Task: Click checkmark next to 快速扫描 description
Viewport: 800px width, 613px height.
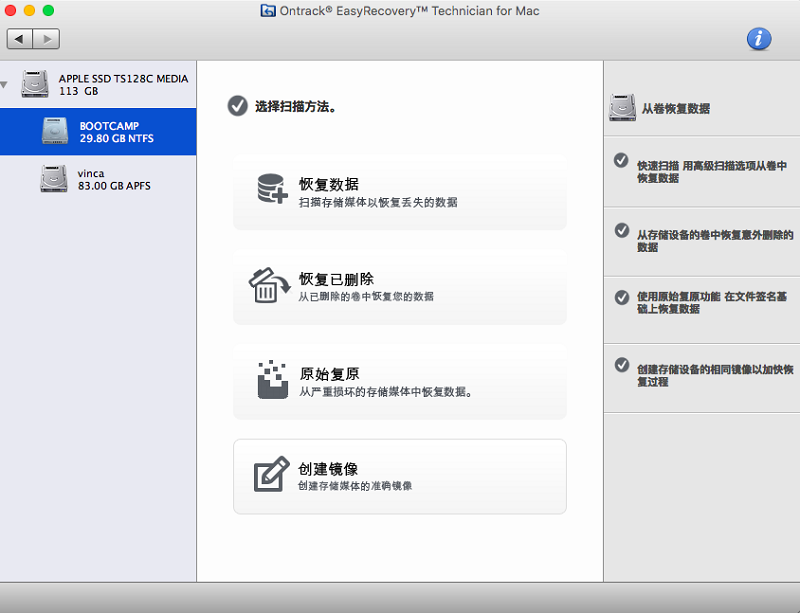Action: pyautogui.click(x=621, y=160)
